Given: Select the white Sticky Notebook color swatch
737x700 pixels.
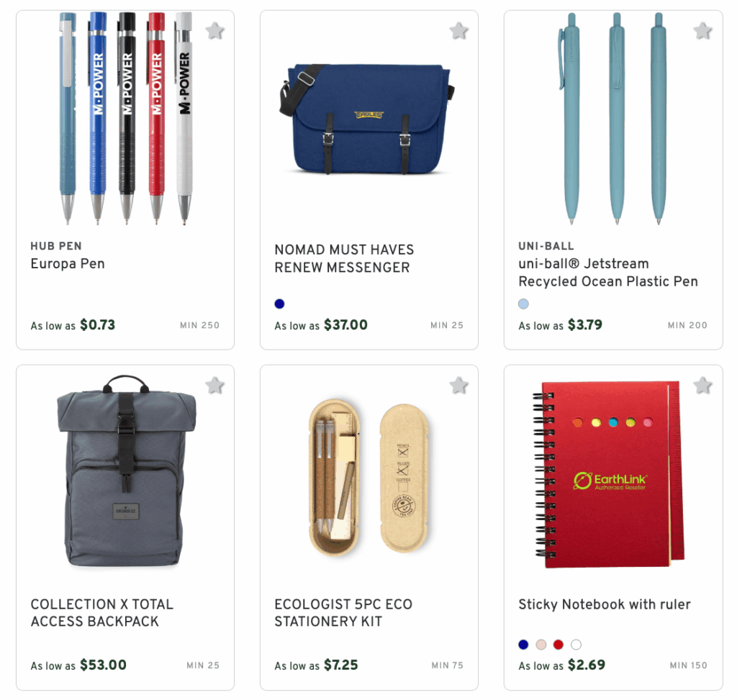Looking at the screenshot, I should point(577,645).
